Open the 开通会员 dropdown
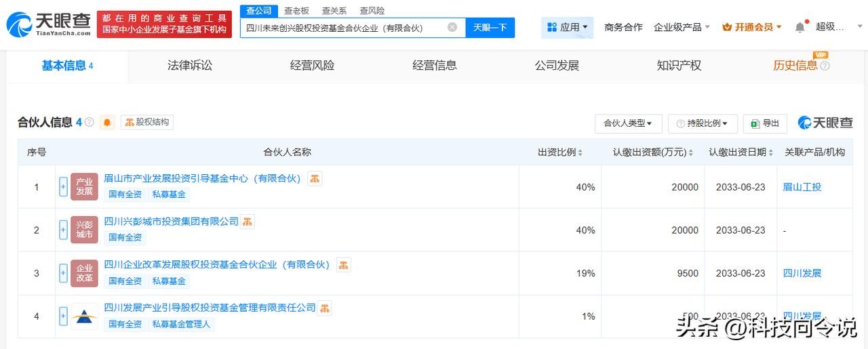Screen dimensions: 868x349 pos(751,27)
